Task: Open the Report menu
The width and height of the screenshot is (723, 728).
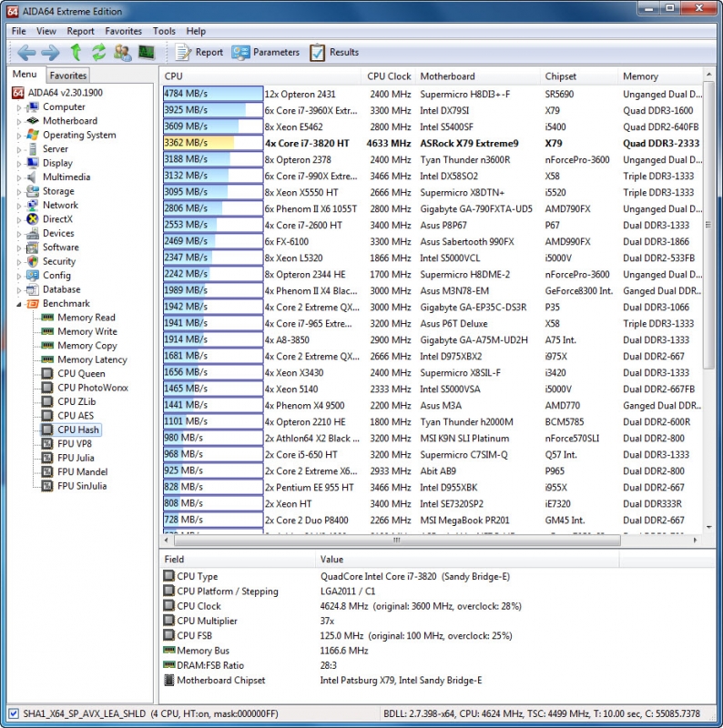Action: (x=80, y=31)
